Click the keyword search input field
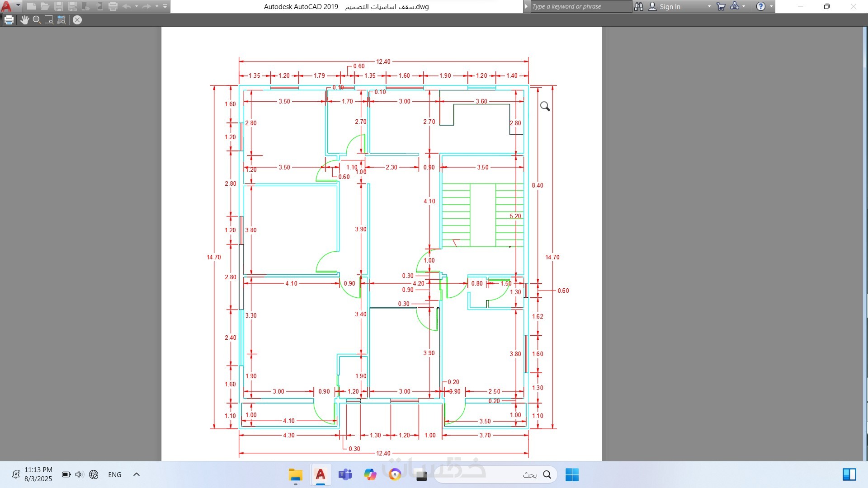 [580, 6]
